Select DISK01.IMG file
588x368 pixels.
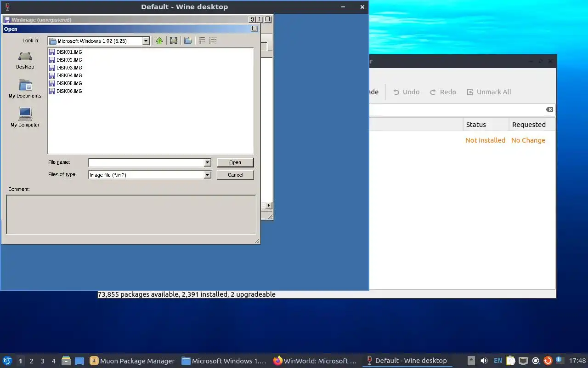65,52
